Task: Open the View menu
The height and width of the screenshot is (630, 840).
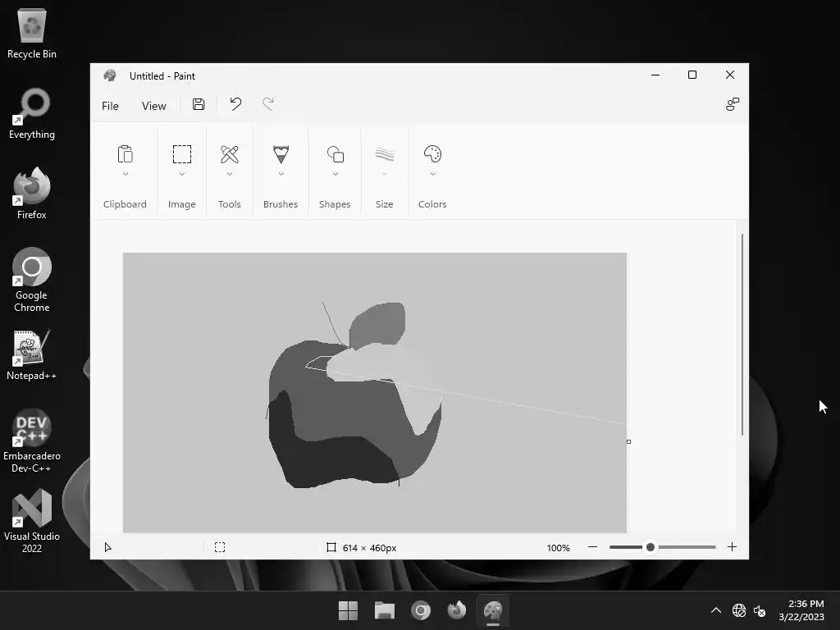Action: click(153, 106)
